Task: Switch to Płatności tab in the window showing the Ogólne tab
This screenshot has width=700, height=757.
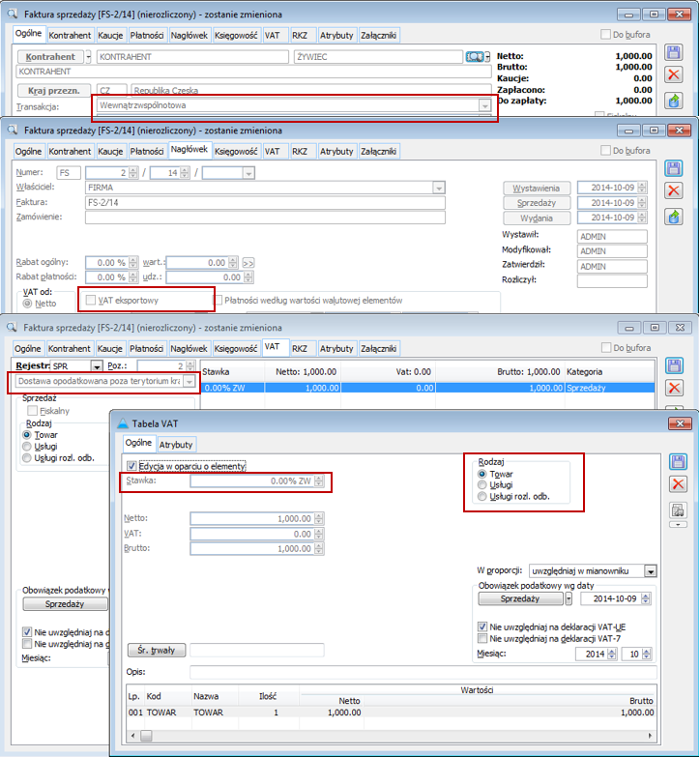Action: click(x=147, y=35)
